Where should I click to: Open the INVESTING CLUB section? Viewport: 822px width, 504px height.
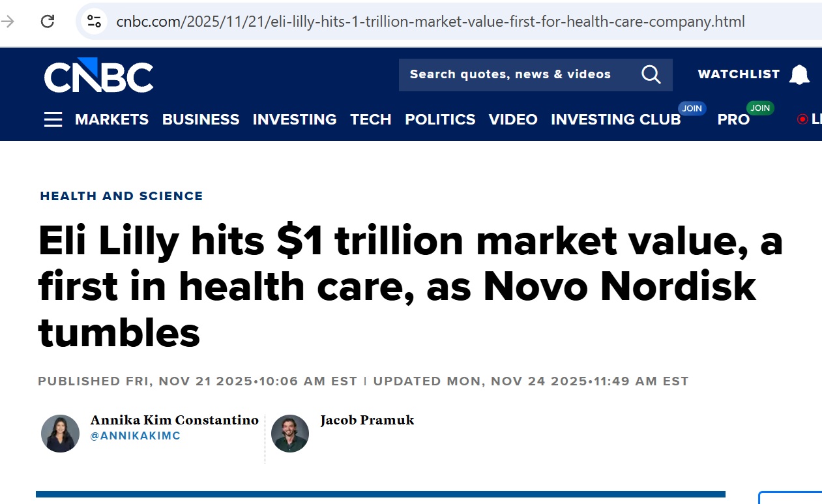pyautogui.click(x=616, y=120)
